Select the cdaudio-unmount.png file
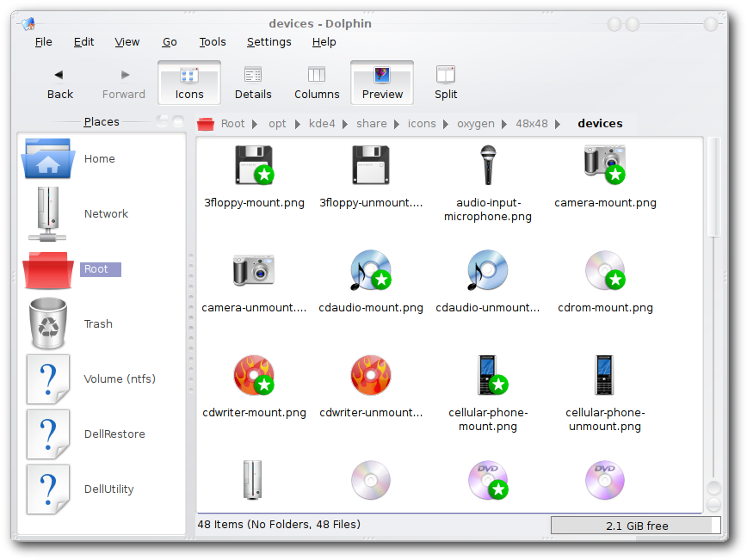The image size is (747, 560). coord(487,269)
